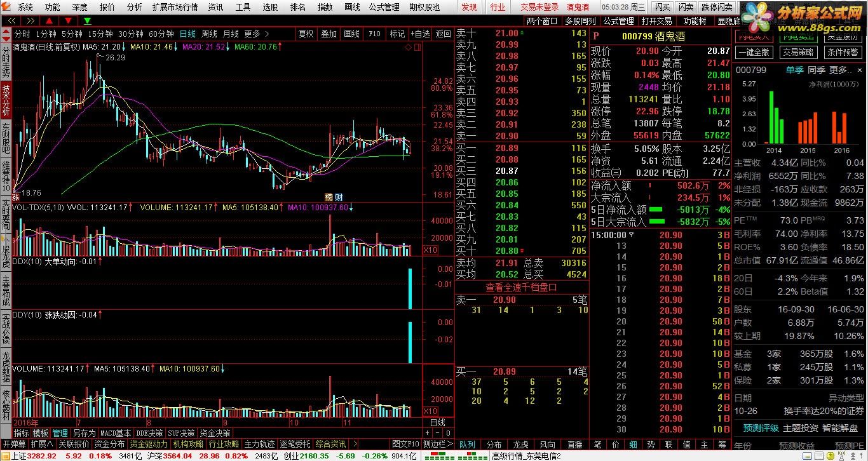Go to next stock with >> arrow

coord(29,21)
